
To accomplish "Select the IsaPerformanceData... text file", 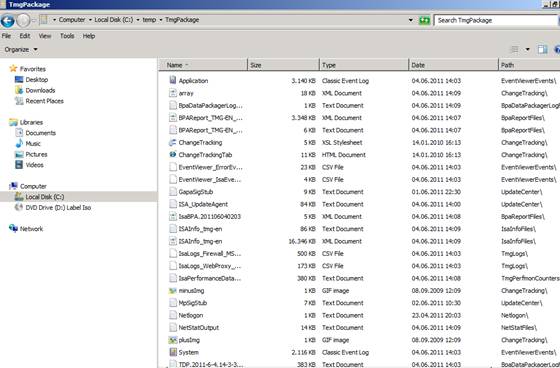I will tap(210, 278).
